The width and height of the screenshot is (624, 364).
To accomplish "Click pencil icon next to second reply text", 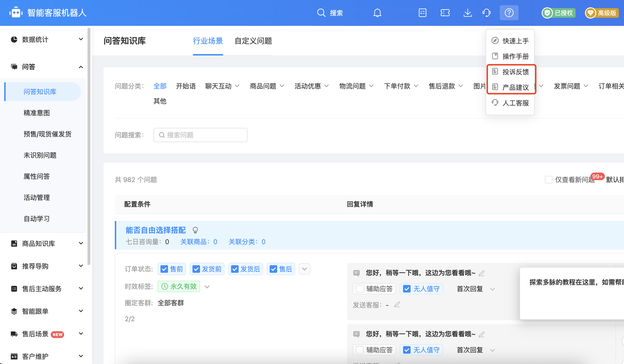I will pyautogui.click(x=482, y=334).
